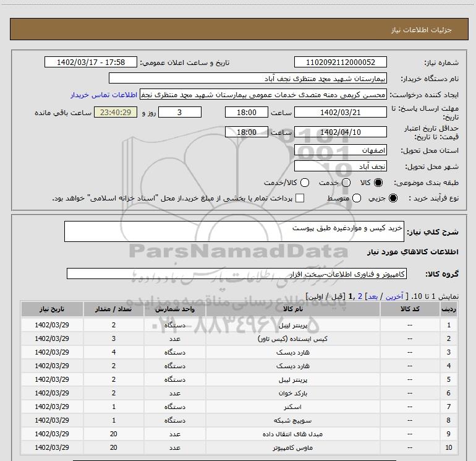476x461 pixels.
Task: Click row 4 item هارد دیسک
Action: (293, 366)
